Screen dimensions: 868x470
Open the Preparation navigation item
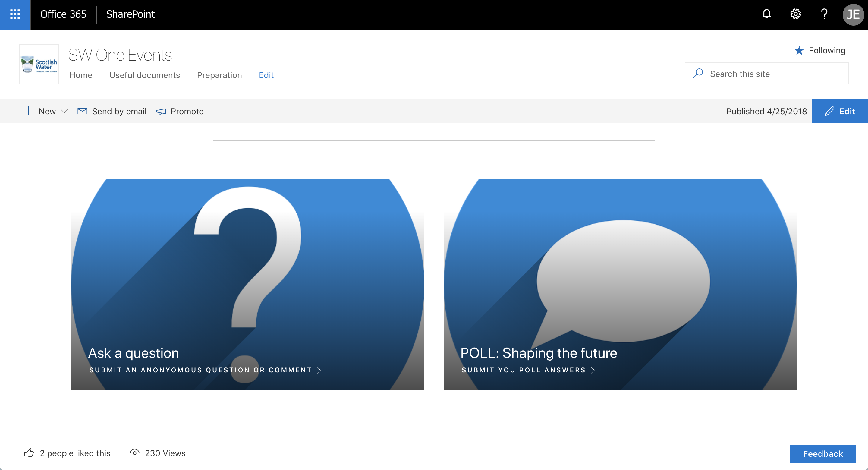point(219,75)
